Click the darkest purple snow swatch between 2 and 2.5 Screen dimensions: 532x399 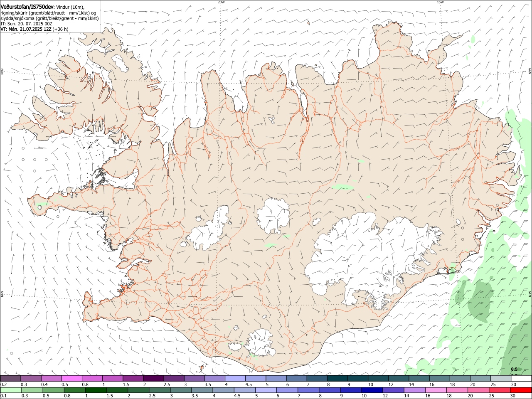click(153, 379)
